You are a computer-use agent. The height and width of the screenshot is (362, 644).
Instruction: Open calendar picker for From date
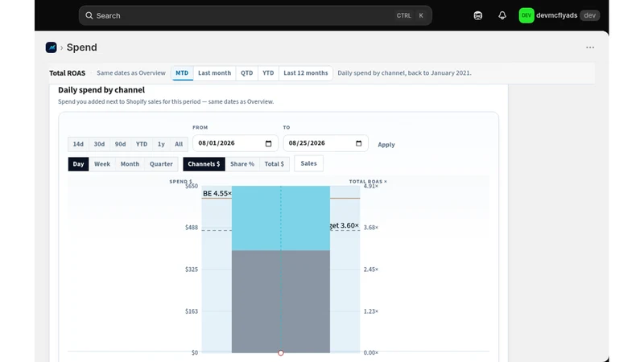[x=268, y=143]
